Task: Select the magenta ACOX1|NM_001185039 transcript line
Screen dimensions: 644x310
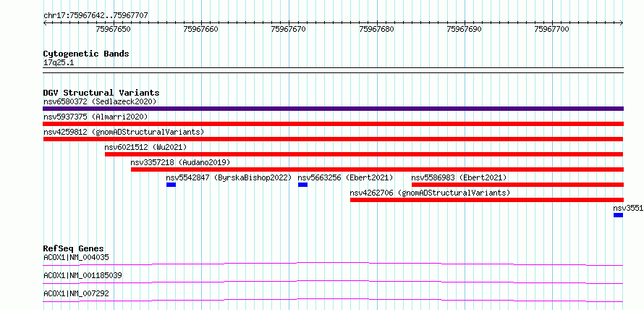Action: (x=333, y=282)
